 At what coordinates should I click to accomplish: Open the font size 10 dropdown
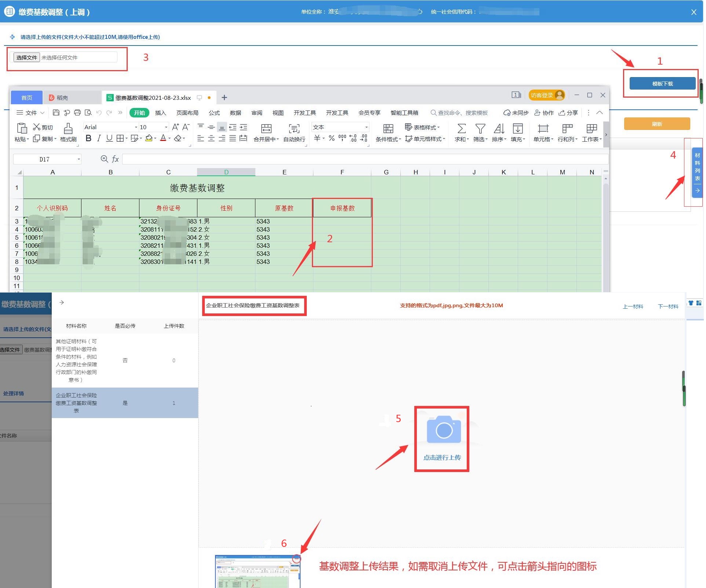(166, 127)
